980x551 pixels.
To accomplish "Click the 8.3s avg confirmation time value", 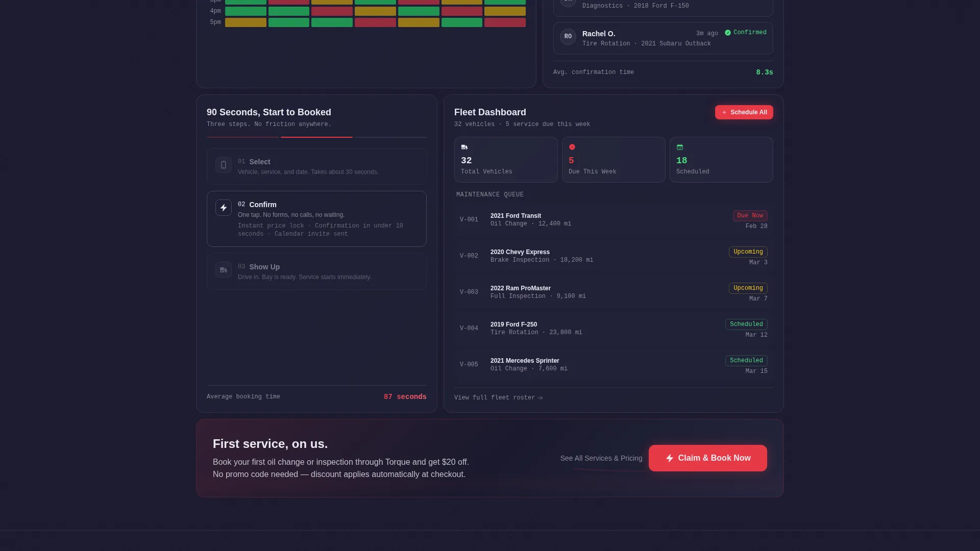I will coord(765,72).
